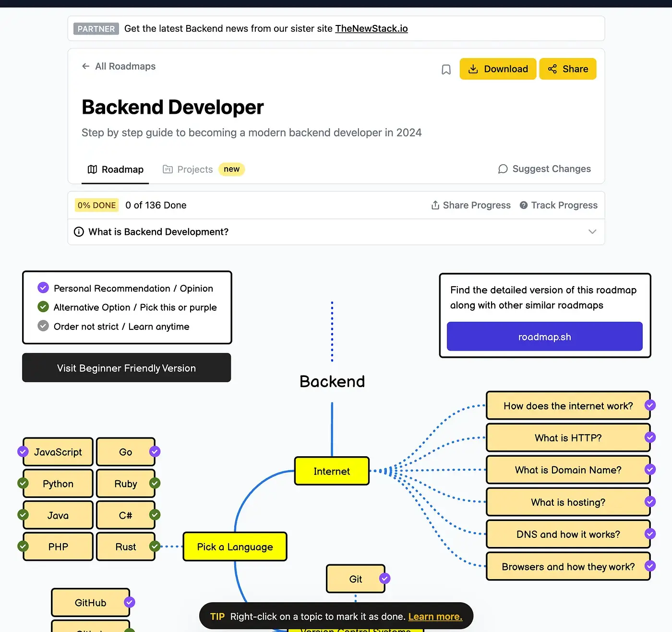Viewport: 672px width, 632px height.
Task: Bookmark the Backend Developer roadmap
Action: (445, 69)
